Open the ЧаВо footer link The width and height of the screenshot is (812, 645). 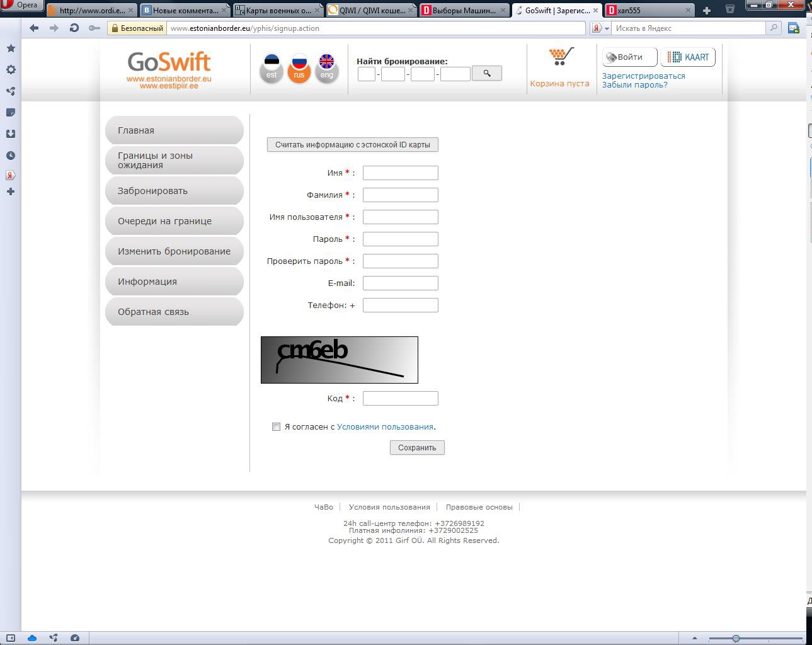324,507
